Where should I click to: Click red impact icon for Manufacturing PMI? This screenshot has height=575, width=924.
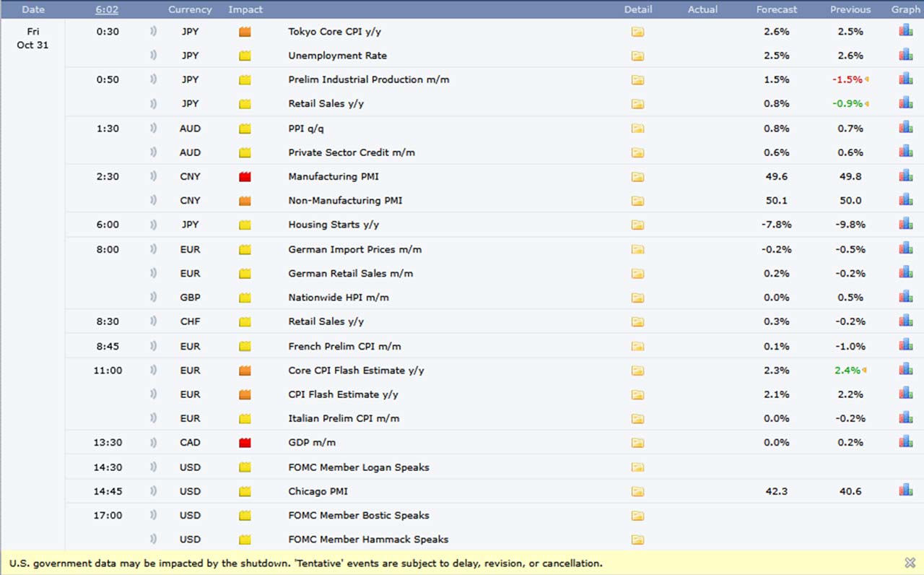(245, 177)
